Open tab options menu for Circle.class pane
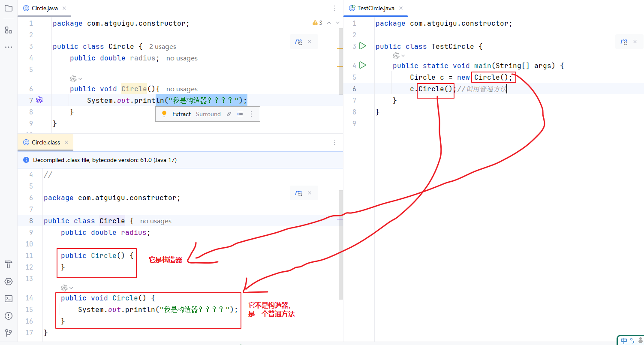The height and width of the screenshot is (345, 644). coord(335,142)
